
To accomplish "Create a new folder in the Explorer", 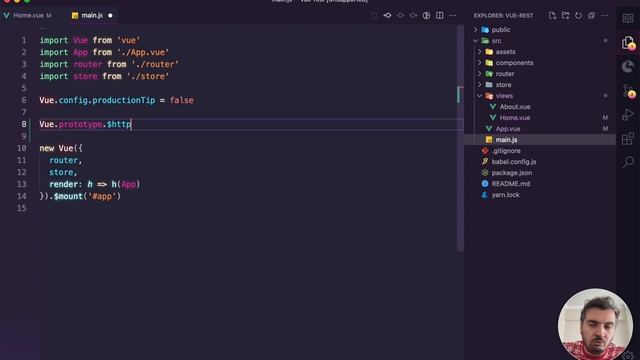I will coord(565,16).
